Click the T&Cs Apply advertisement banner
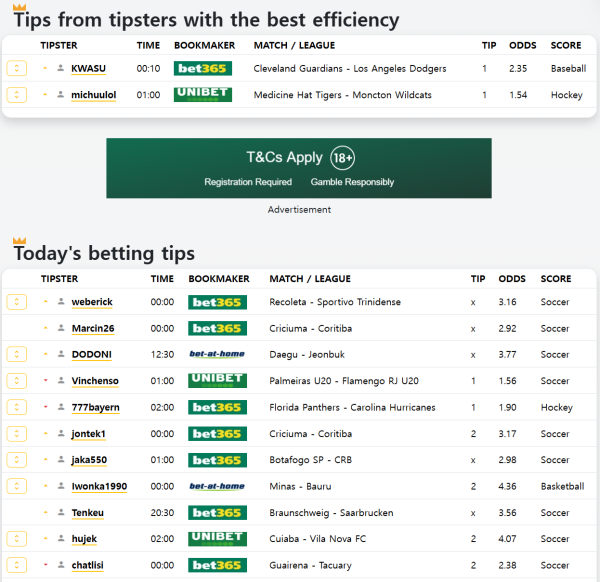This screenshot has height=582, width=600. pyautogui.click(x=299, y=168)
